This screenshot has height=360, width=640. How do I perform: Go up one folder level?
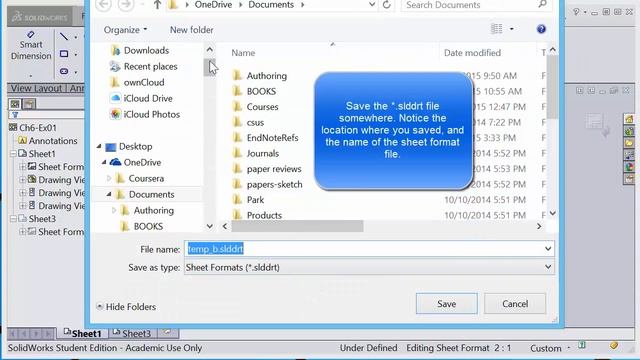coord(157,5)
